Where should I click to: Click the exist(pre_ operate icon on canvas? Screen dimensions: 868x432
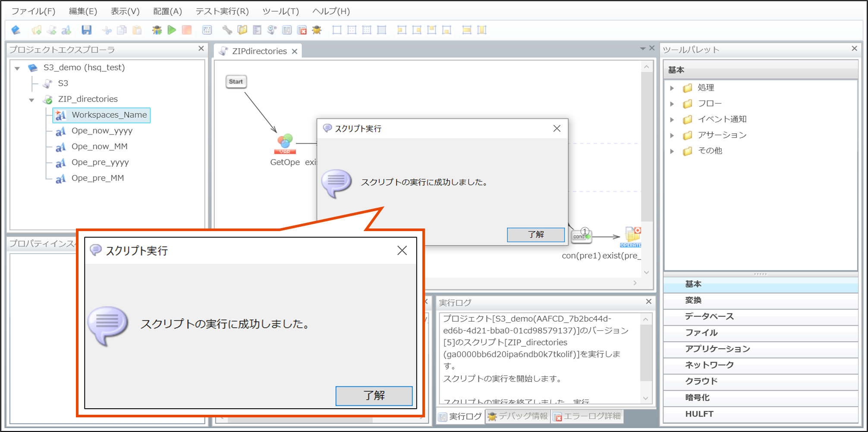click(x=631, y=237)
